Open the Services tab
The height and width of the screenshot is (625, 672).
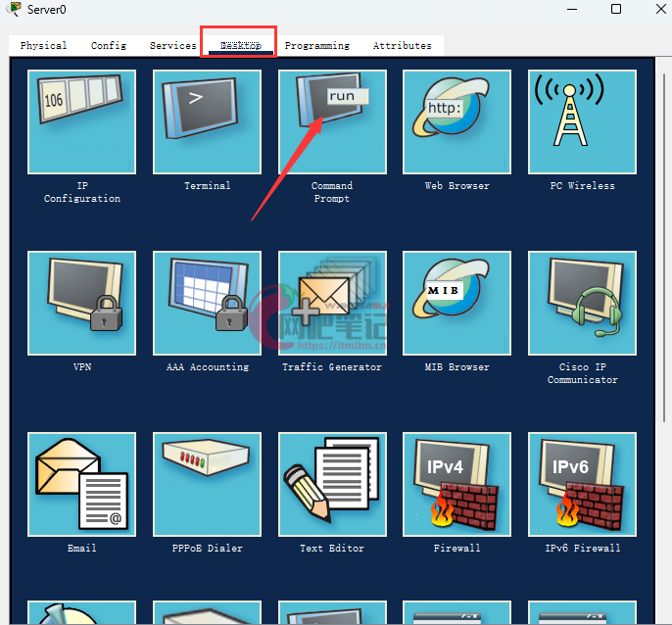point(172,45)
